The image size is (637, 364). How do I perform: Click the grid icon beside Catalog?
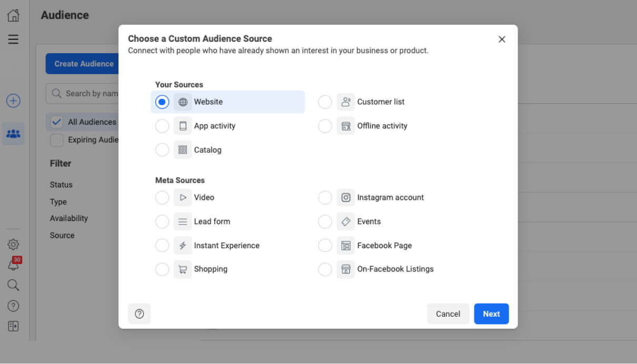[183, 150]
